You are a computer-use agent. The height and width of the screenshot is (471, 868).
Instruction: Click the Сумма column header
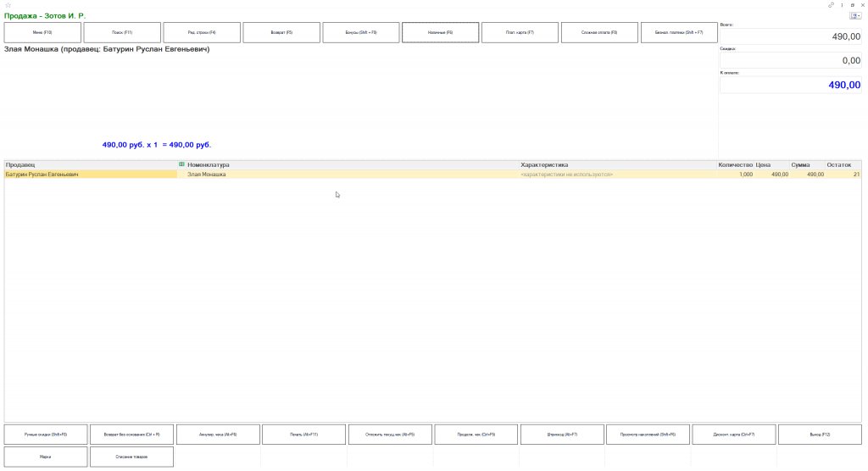(x=807, y=165)
